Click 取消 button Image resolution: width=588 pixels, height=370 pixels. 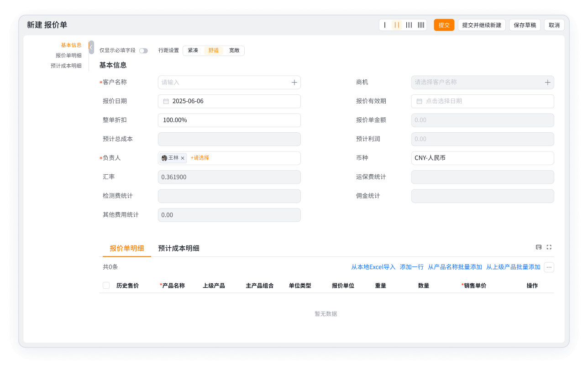(x=554, y=25)
